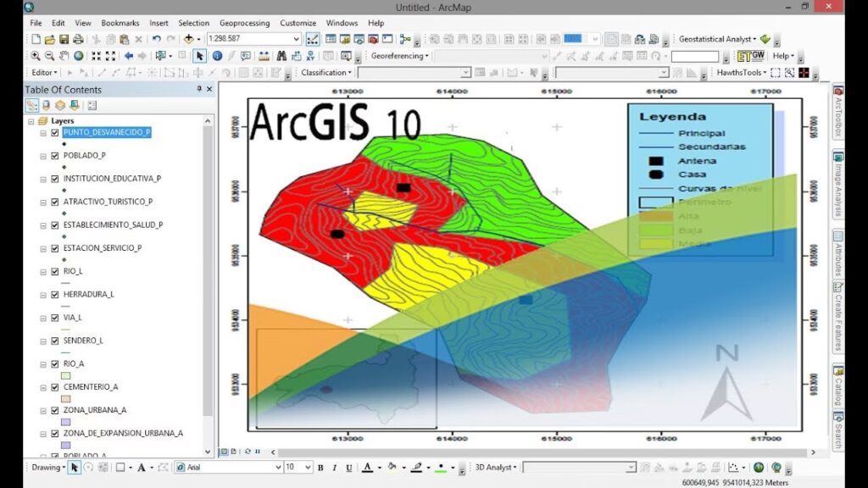This screenshot has width=868, height=488.
Task: Save the map document
Action: click(x=64, y=38)
